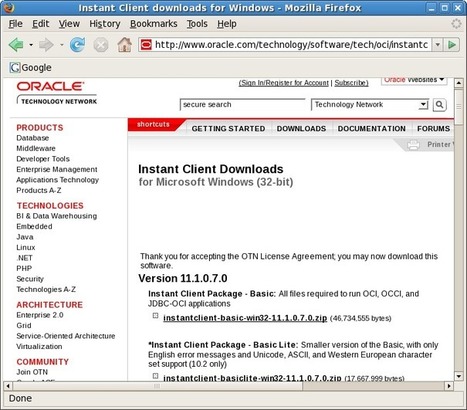Screen dimensions: 467x410
Task: Open the Back button history dropdown arrow
Action: pos(31,45)
